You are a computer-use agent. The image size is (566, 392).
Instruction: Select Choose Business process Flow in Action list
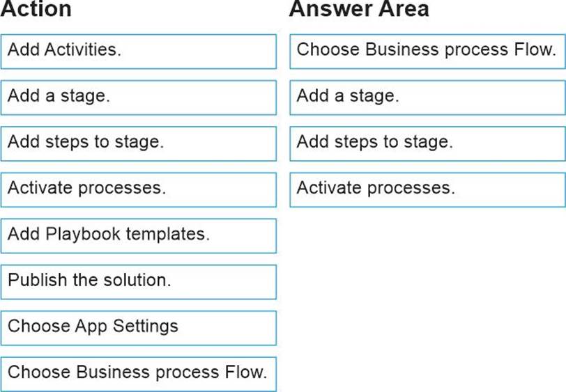point(138,373)
